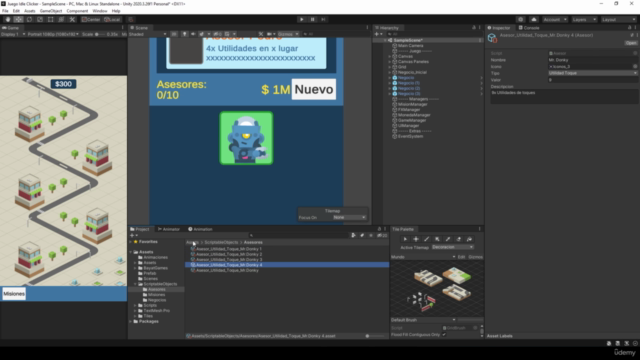Select the Tile Palette move tool
The height and width of the screenshot is (360, 640).
(416, 239)
